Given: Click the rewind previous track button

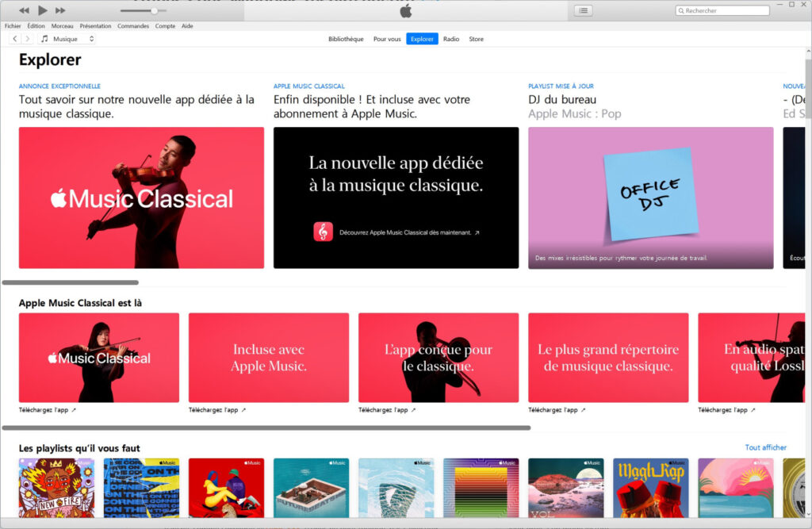Looking at the screenshot, I should pyautogui.click(x=24, y=10).
